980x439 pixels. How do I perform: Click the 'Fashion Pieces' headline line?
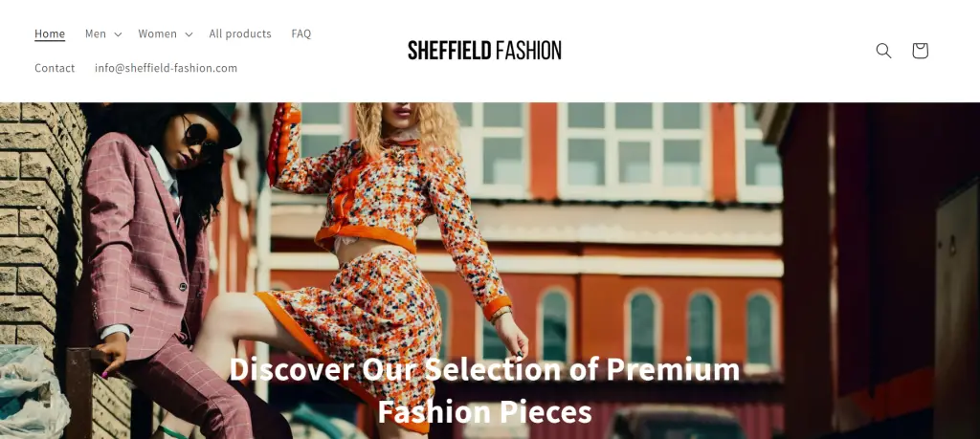click(x=484, y=412)
